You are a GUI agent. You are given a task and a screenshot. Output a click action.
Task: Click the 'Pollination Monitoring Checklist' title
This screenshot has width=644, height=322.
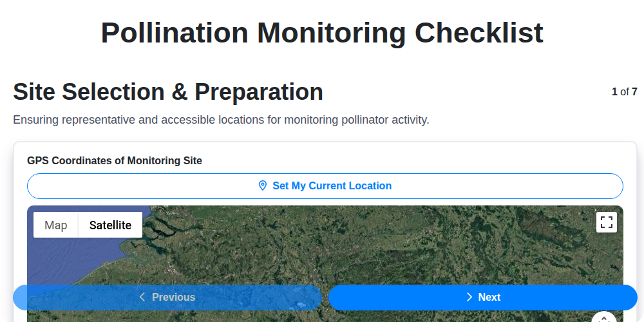point(322,33)
